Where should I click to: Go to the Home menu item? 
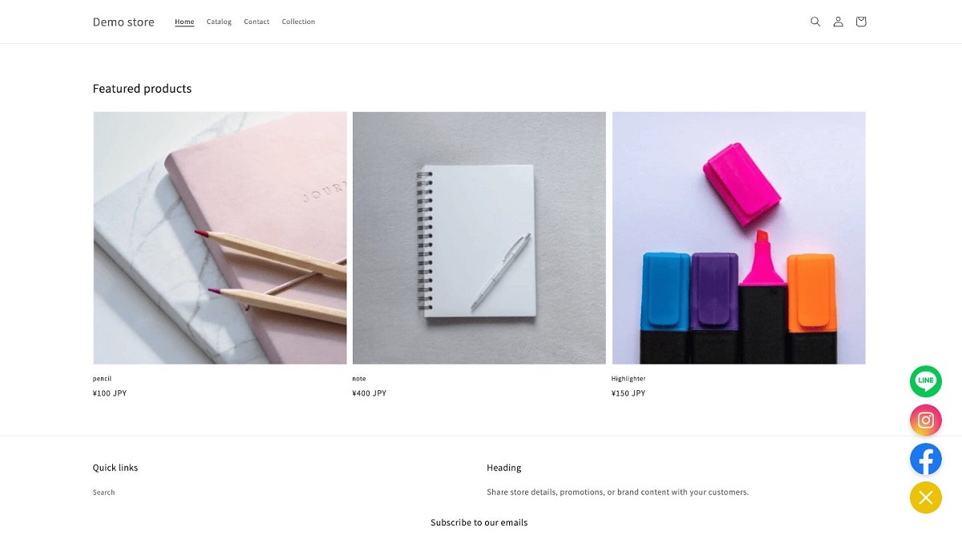point(184,22)
